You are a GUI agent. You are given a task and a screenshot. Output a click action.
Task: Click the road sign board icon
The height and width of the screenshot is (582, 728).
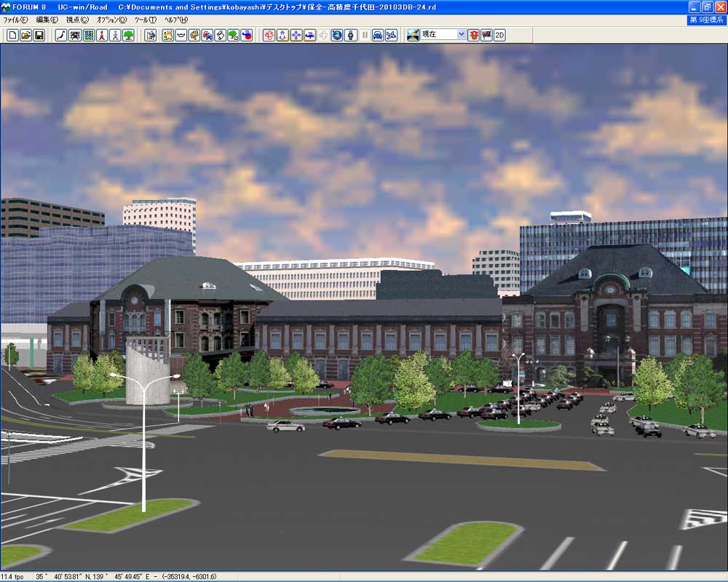click(194, 35)
